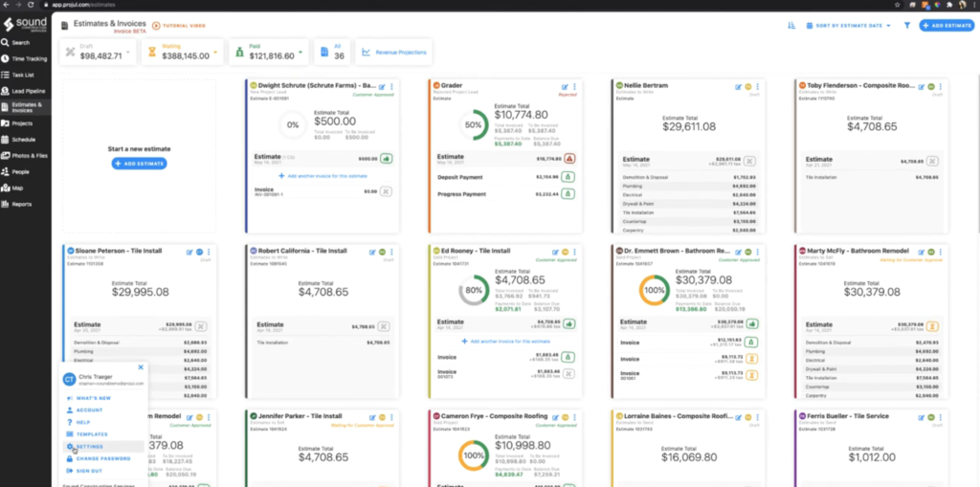Open the Tutorial Video link
The width and height of the screenshot is (980, 487).
[179, 26]
